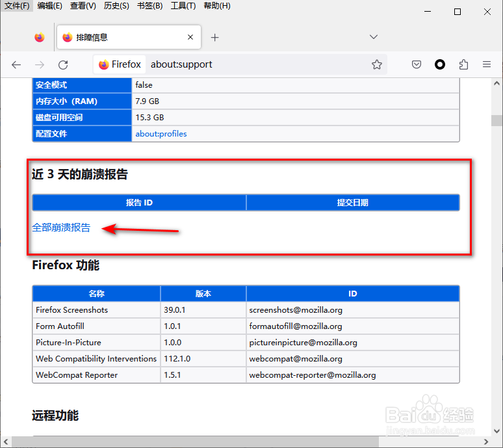This screenshot has width=503, height=448.
Task: Close the 排障信息 tab
Action: tap(190, 37)
